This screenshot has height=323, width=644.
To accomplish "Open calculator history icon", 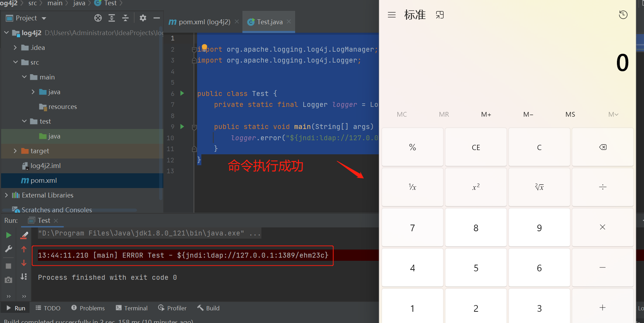I will 623,15.
